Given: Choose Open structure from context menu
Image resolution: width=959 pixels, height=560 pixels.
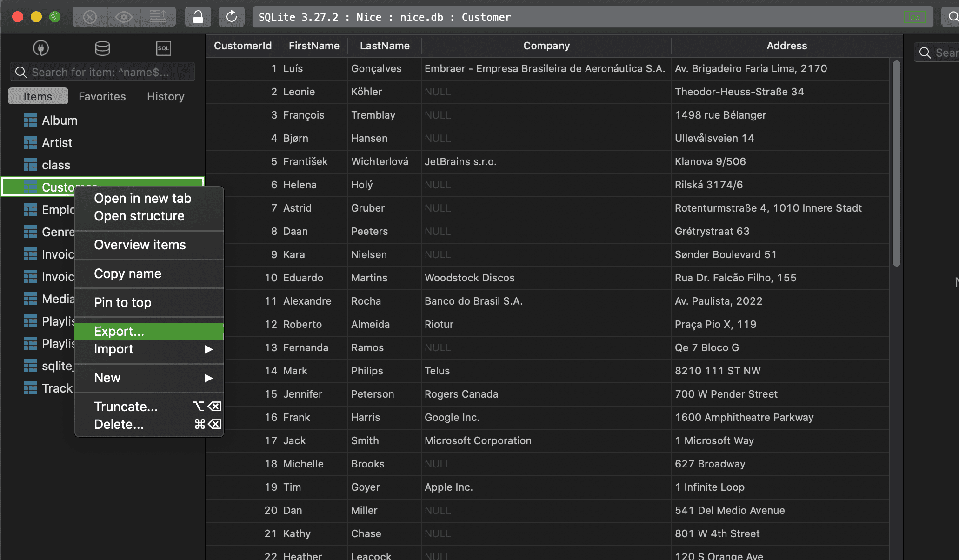Looking at the screenshot, I should tap(149, 216).
